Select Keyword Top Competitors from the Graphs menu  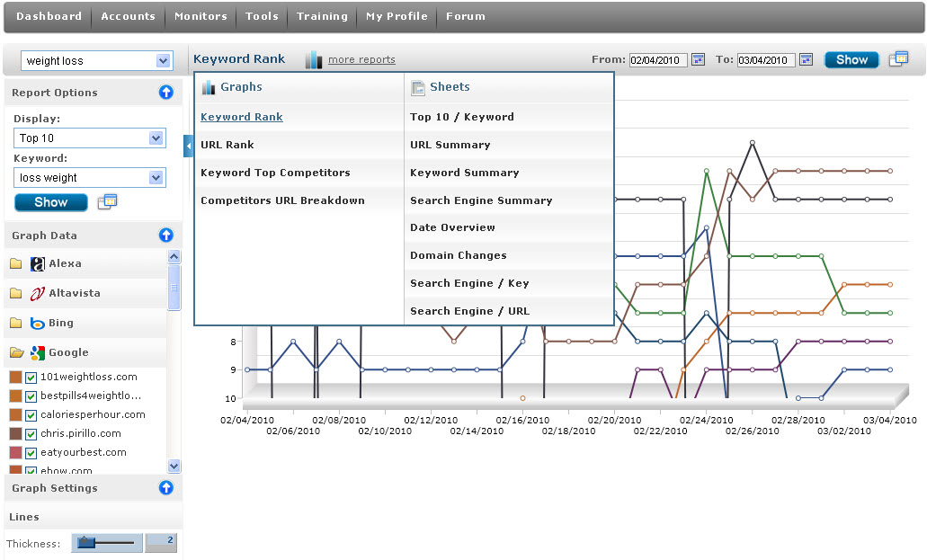(275, 173)
